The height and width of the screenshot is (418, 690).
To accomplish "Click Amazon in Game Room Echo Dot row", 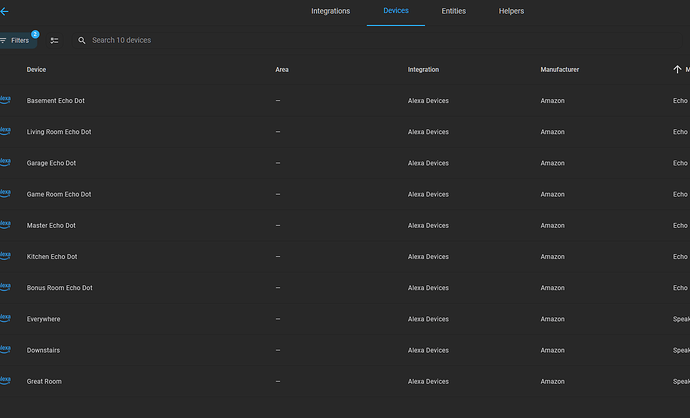I will click(x=552, y=194).
